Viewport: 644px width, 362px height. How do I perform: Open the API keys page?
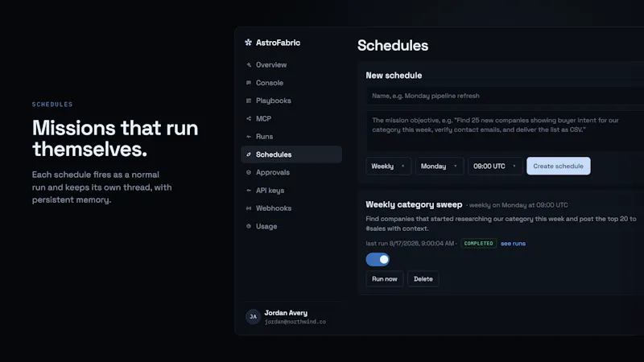click(291, 191)
